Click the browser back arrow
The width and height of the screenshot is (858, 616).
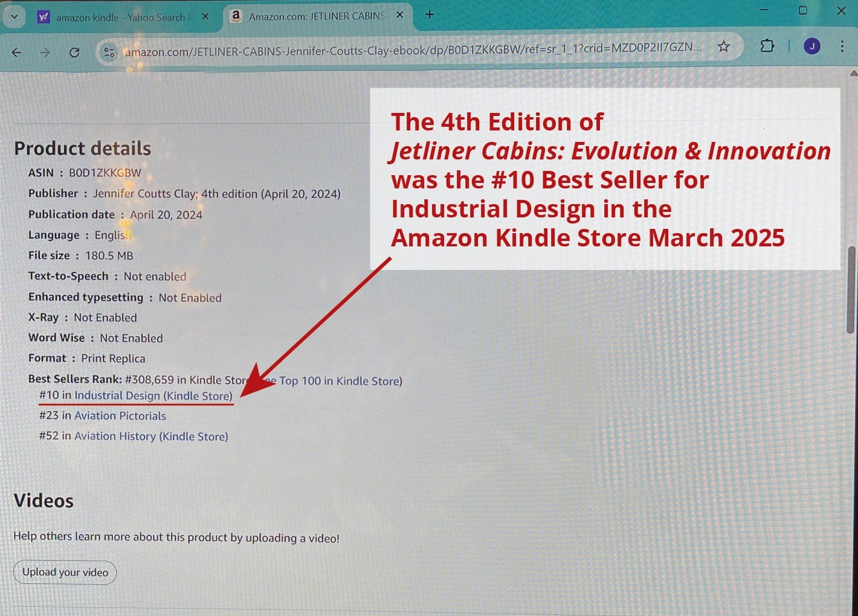[16, 53]
